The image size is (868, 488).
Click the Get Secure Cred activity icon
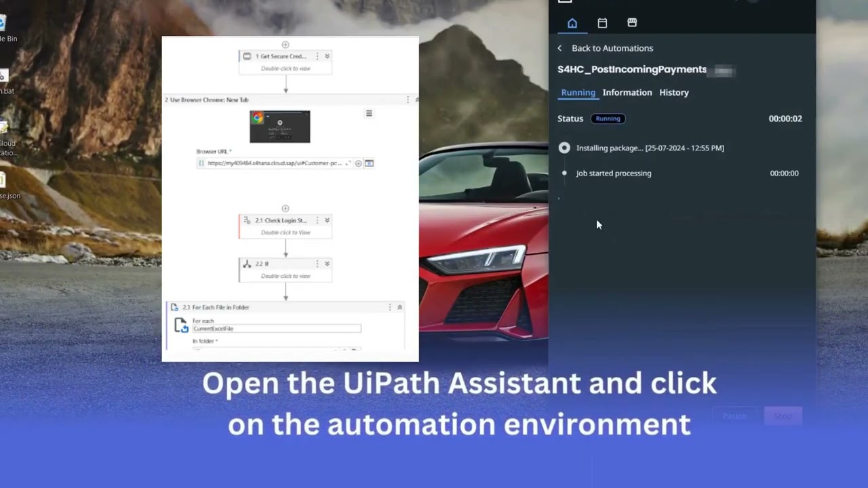pos(247,56)
